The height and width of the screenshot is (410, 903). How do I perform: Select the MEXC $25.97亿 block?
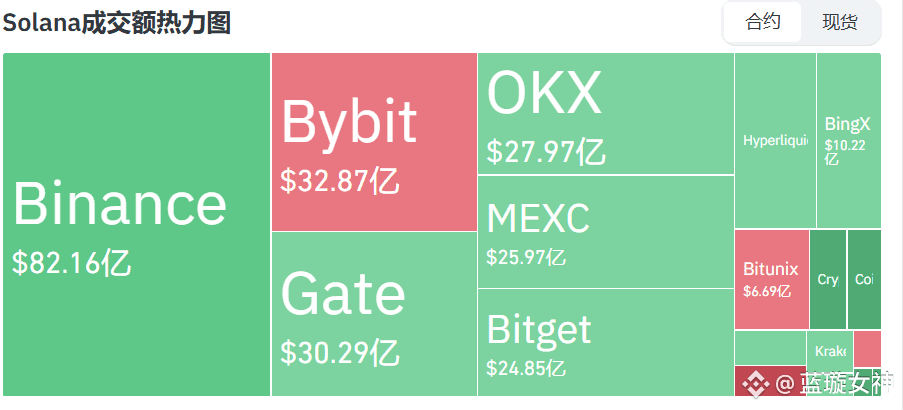(x=606, y=232)
